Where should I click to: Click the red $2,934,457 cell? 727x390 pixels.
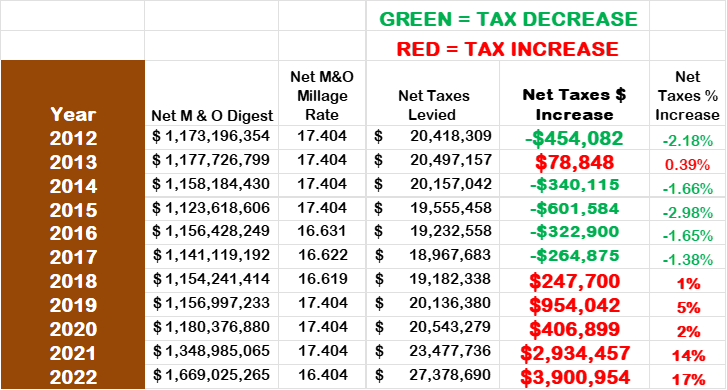coord(575,353)
